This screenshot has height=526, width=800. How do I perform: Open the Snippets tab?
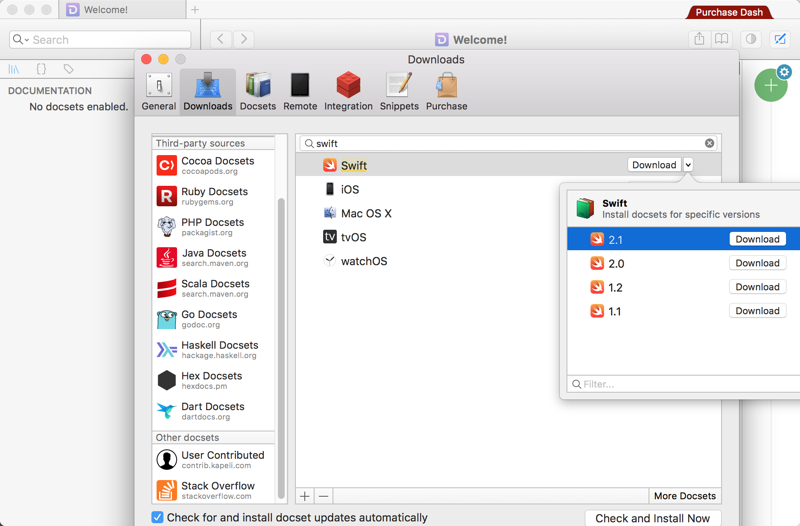point(399,92)
